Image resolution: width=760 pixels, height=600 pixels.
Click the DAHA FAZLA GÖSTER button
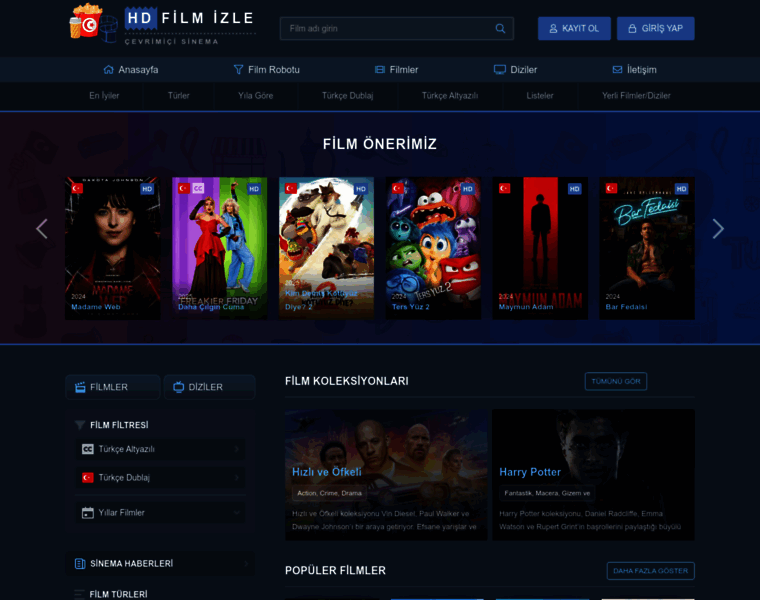pos(650,571)
